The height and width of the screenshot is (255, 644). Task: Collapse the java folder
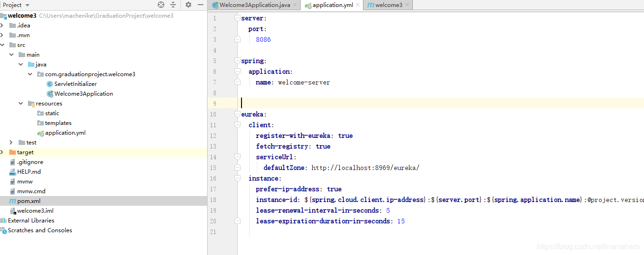point(21,64)
